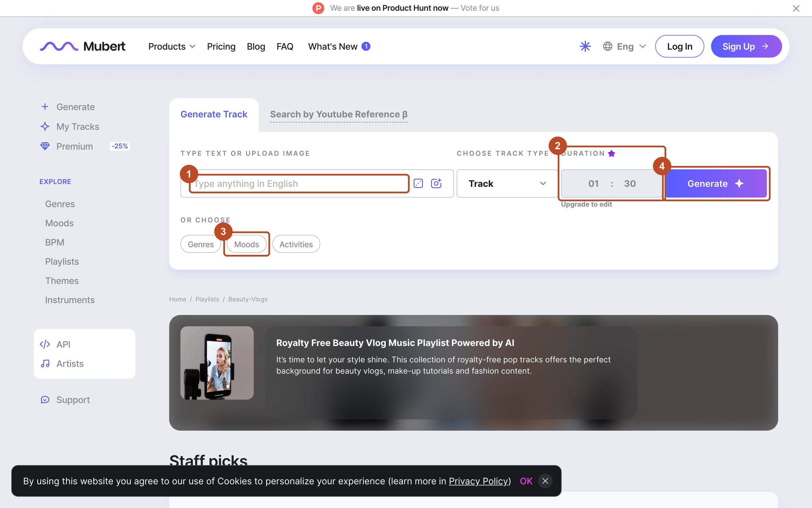
Task: Accept cookies with OK
Action: pos(526,481)
